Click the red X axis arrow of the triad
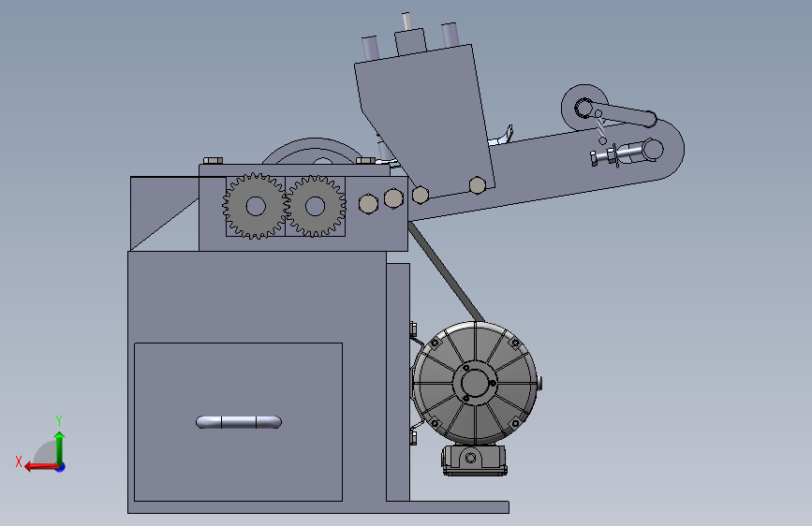Image resolution: width=812 pixels, height=526 pixels. (41, 467)
